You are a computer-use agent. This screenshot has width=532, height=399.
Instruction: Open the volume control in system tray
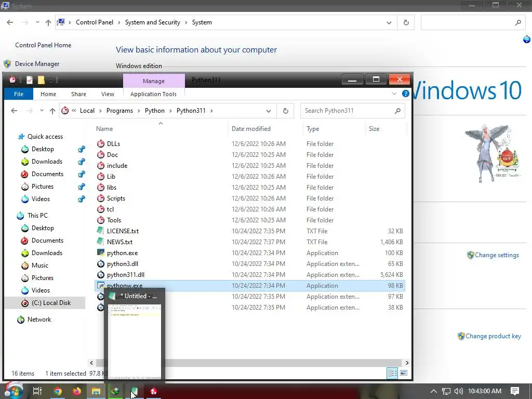(x=458, y=391)
